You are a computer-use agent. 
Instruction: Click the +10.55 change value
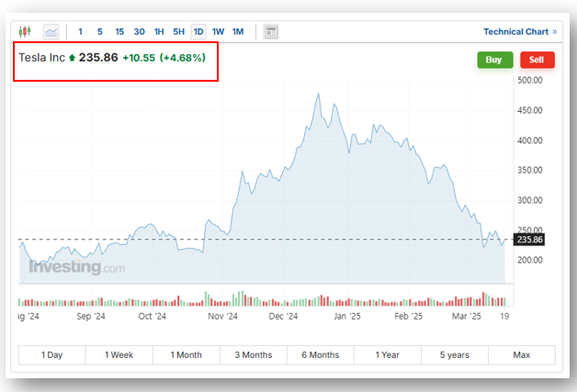[139, 58]
